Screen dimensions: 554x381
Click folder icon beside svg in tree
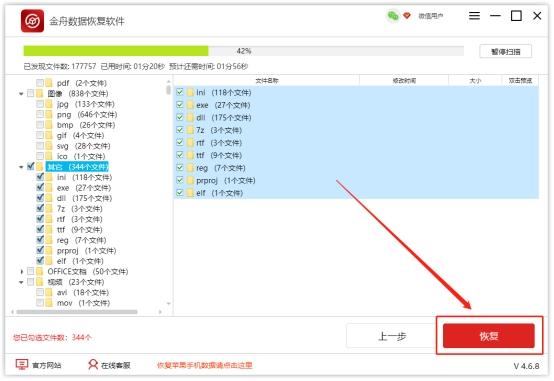(x=49, y=146)
